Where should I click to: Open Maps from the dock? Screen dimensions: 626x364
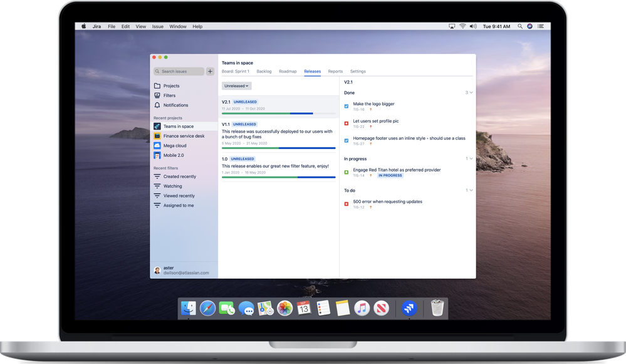pyautogui.click(x=266, y=308)
